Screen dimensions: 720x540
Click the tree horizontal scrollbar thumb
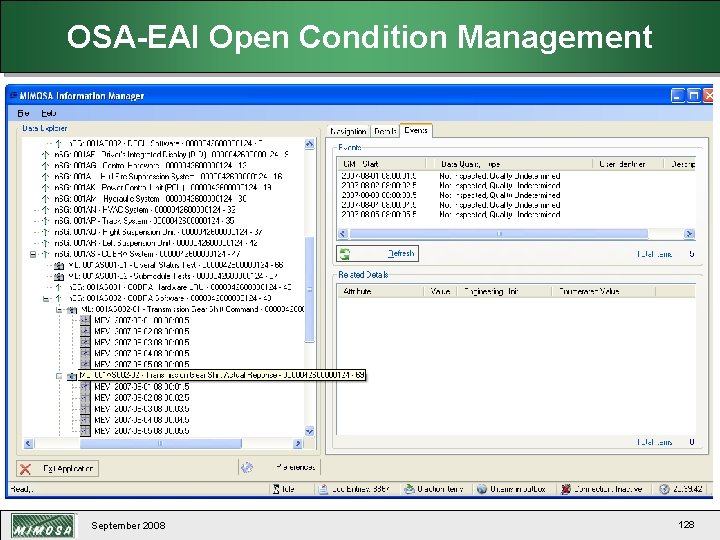161,444
